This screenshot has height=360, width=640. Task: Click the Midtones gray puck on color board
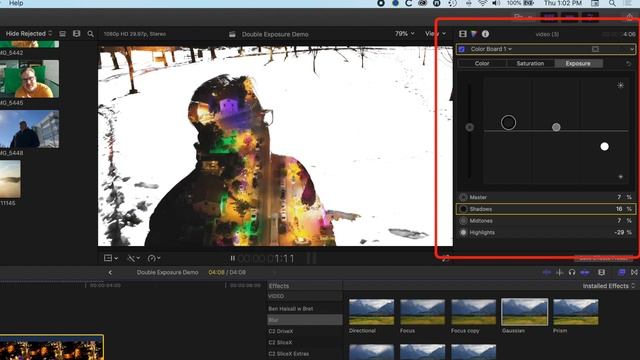(556, 127)
